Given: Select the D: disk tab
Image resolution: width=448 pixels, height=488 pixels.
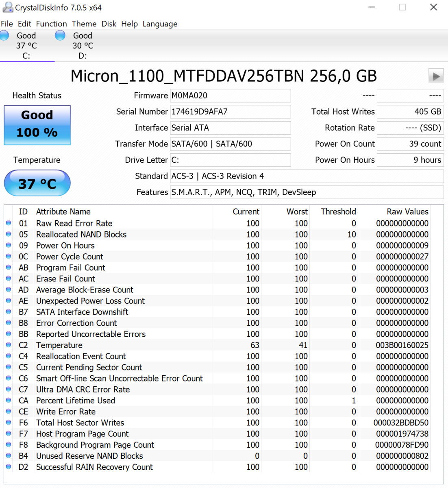Looking at the screenshot, I should [x=83, y=46].
